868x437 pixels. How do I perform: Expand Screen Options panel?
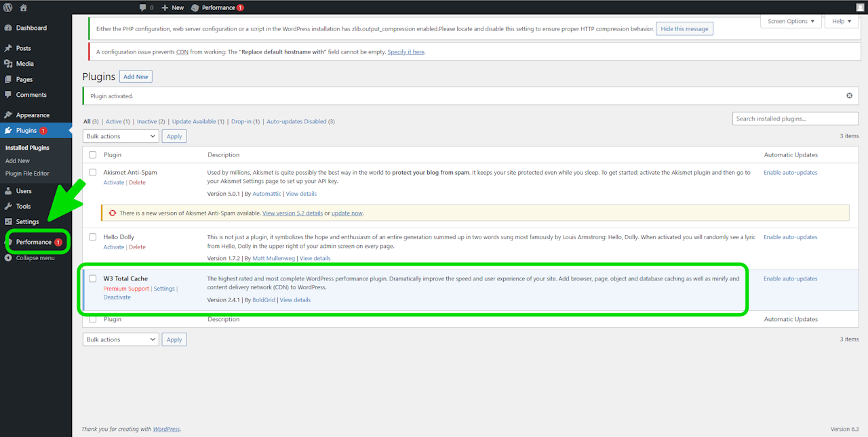(x=791, y=21)
